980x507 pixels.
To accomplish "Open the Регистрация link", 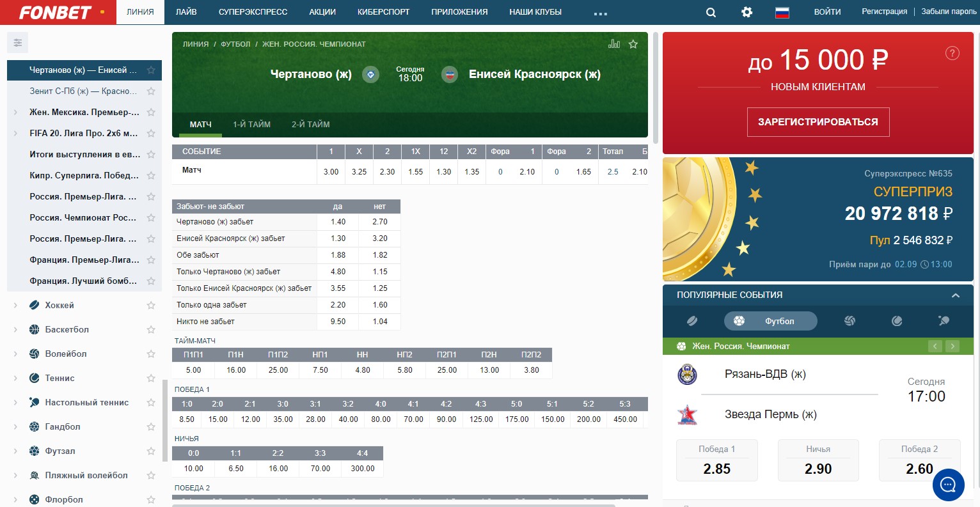I will point(885,12).
